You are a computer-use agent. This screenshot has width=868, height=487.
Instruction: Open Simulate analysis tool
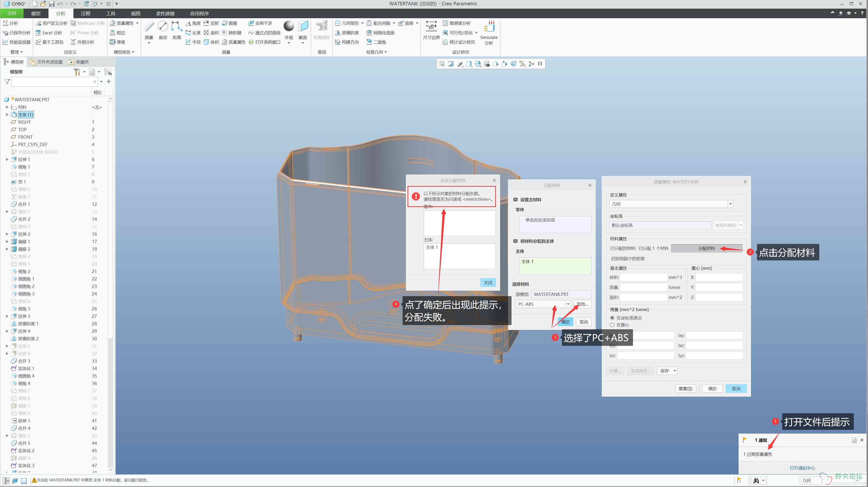click(489, 33)
